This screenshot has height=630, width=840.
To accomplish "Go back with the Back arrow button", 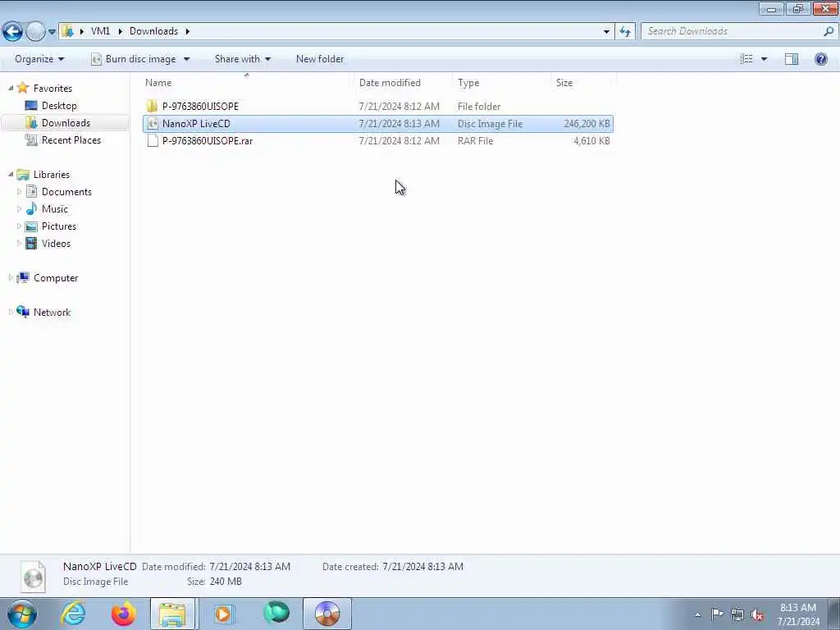I will point(12,32).
